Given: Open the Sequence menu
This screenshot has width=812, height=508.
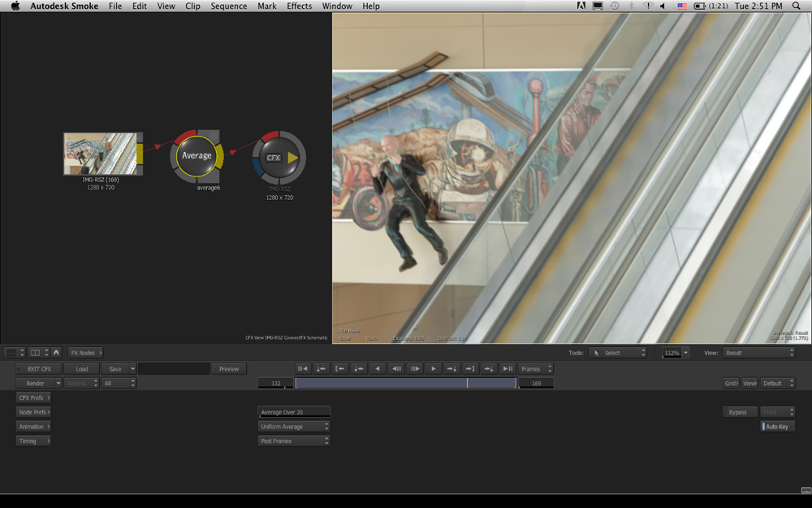Looking at the screenshot, I should pyautogui.click(x=228, y=6).
